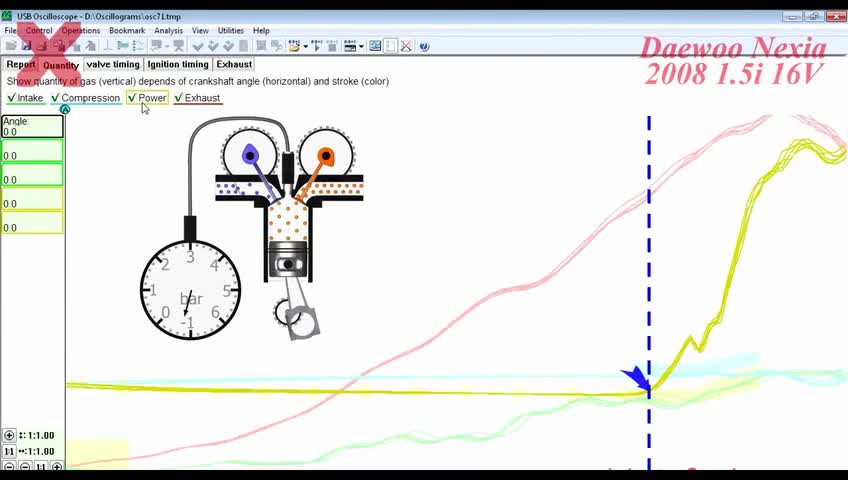Open the Bookmark menu
848x480 pixels.
tap(127, 31)
